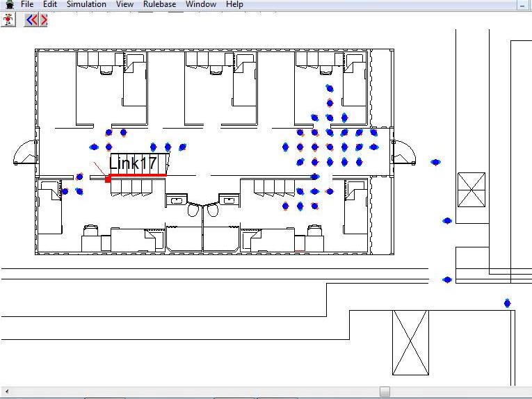Screen dimensions: 532x399
Task: Open the Simulation menu
Action: (x=86, y=4)
